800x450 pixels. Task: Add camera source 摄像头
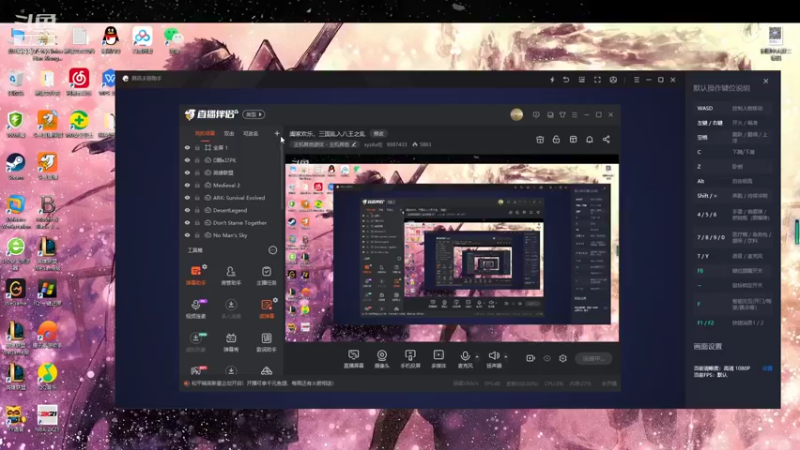[382, 359]
